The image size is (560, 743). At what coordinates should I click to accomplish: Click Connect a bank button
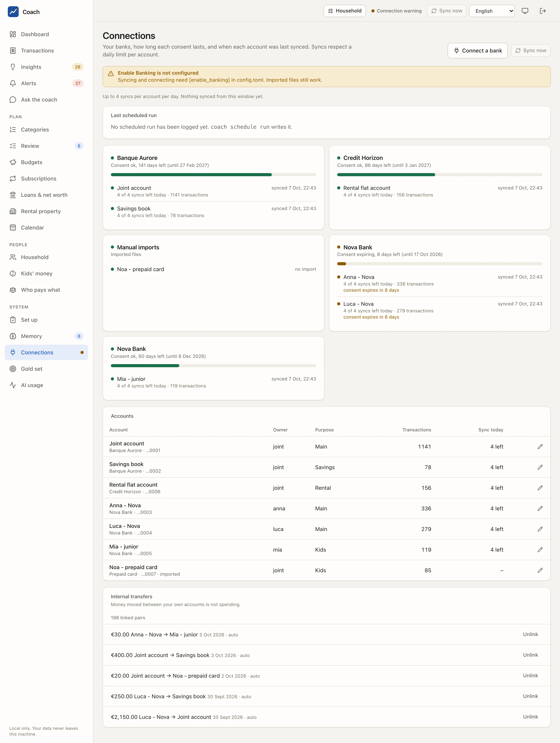[x=477, y=51]
